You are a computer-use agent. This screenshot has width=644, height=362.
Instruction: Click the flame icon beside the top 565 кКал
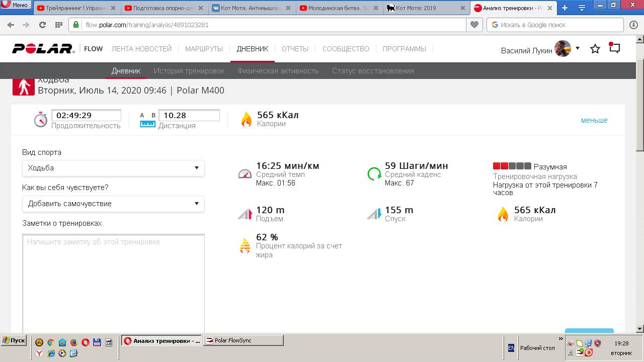[x=246, y=119]
